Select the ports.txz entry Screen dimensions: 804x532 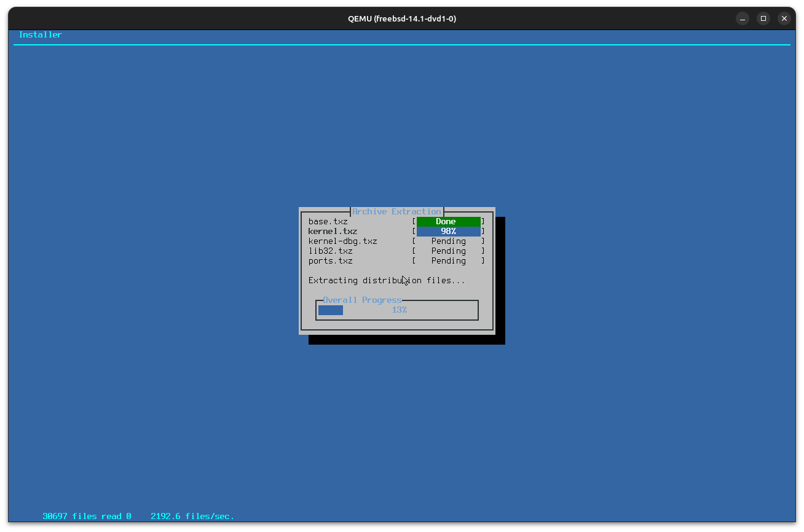point(330,261)
